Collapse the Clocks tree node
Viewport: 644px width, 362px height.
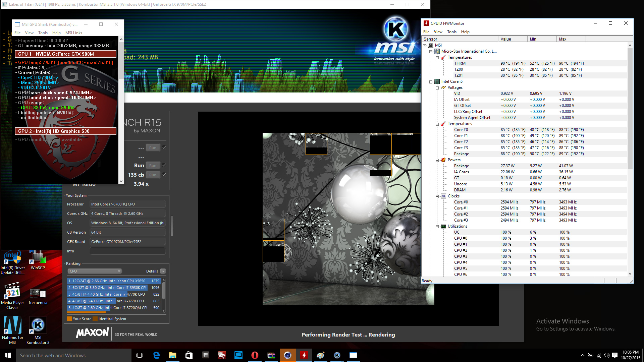(437, 196)
